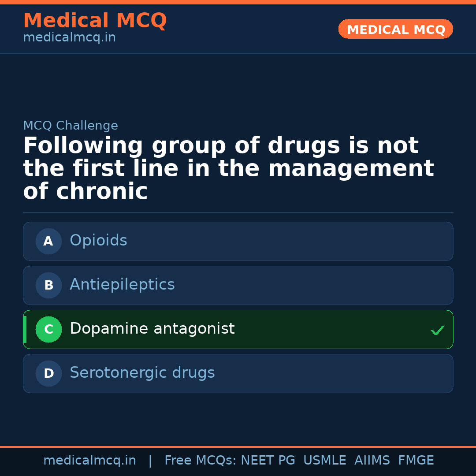This screenshot has height=476, width=476.
Task: Open medicalmcq.in link under the header title
Action: [69, 38]
